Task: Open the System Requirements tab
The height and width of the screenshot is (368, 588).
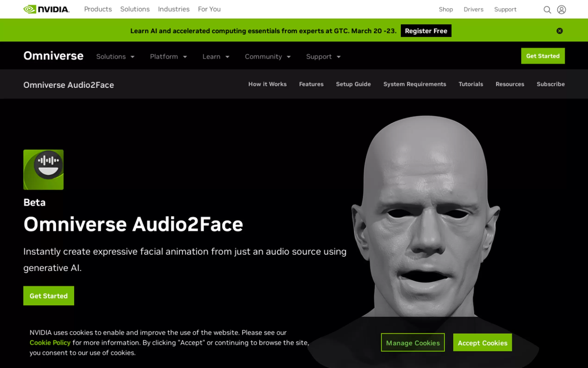Action: click(x=414, y=84)
